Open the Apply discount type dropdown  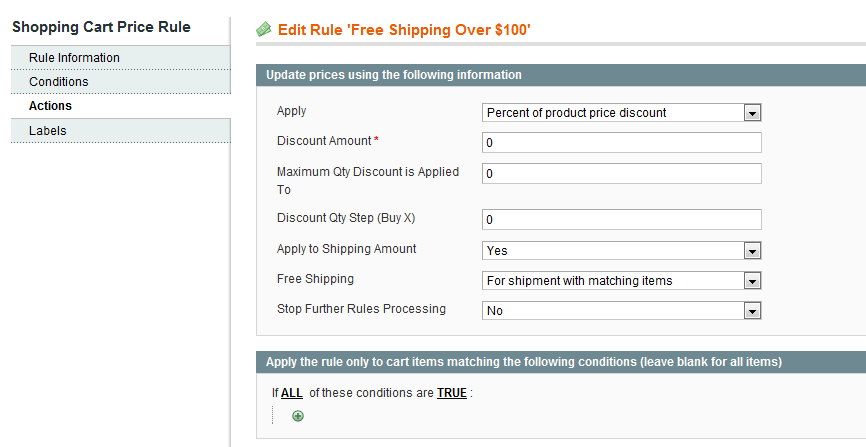621,113
